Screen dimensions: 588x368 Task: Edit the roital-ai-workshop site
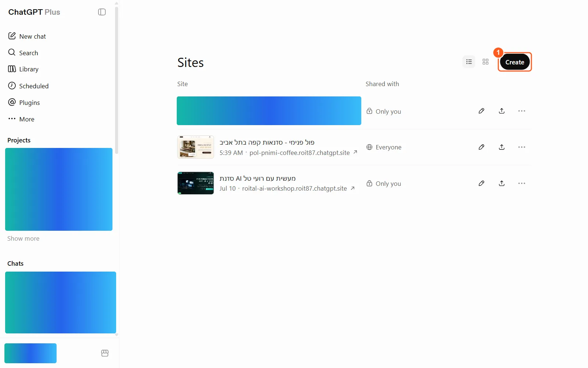(481, 183)
